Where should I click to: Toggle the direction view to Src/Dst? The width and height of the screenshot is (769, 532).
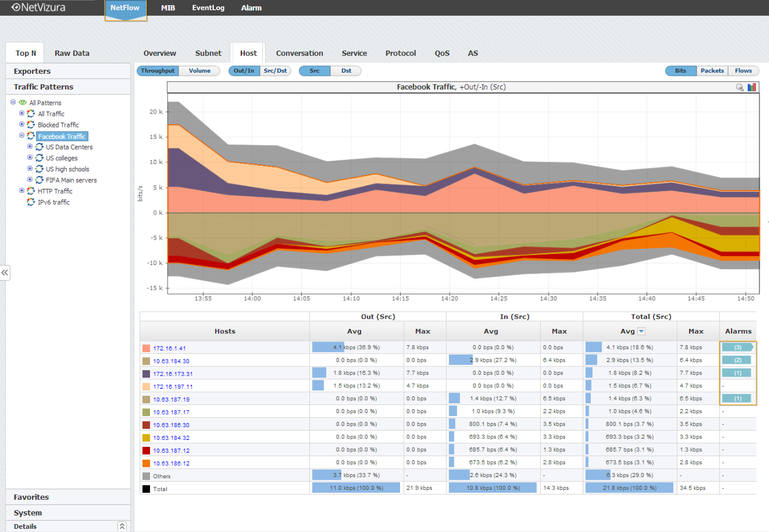[275, 71]
